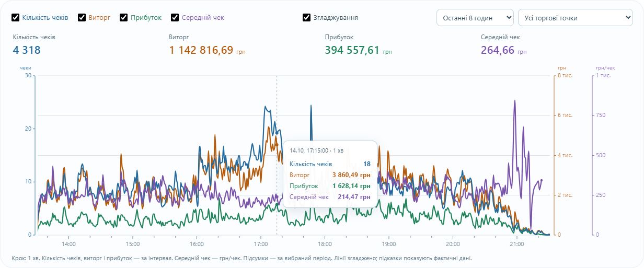
Task: Open the Останні 8 годин period dropdown
Action: click(x=475, y=18)
